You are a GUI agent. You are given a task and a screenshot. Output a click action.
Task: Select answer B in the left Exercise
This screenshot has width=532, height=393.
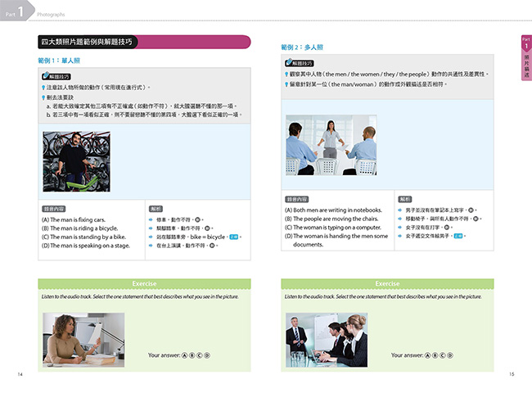pos(192,355)
